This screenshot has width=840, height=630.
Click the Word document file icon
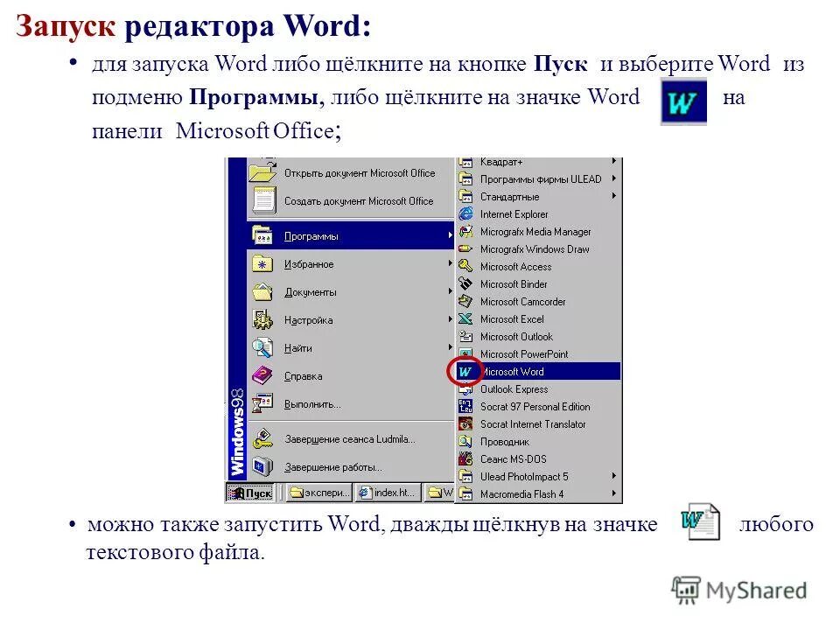coord(700,521)
